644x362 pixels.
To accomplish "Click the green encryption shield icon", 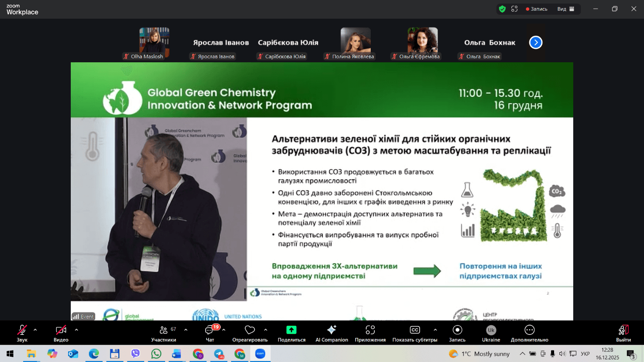I will click(x=502, y=9).
